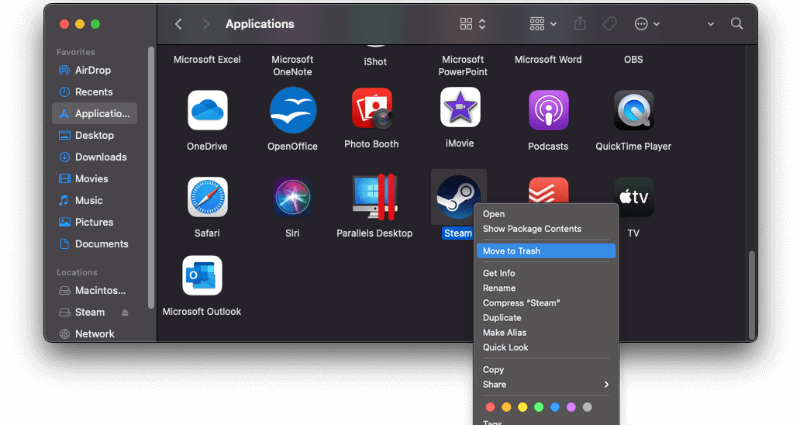Apply the red tag color
The image size is (800, 425).
pos(490,407)
